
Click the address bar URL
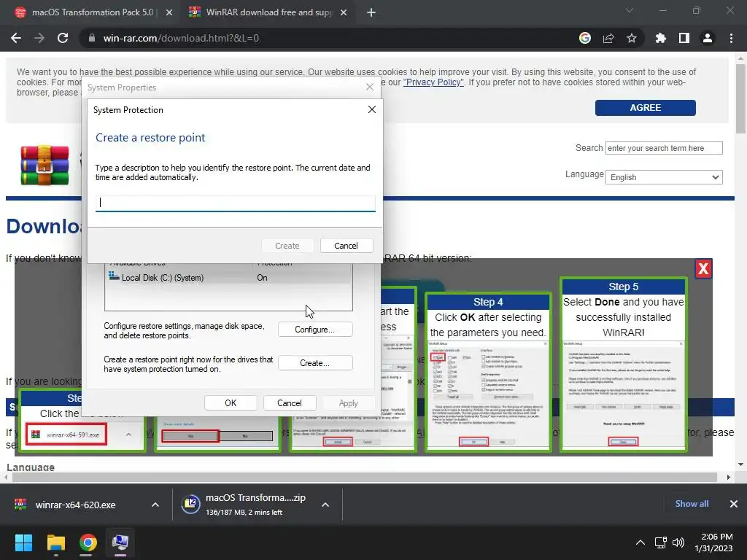pos(181,38)
